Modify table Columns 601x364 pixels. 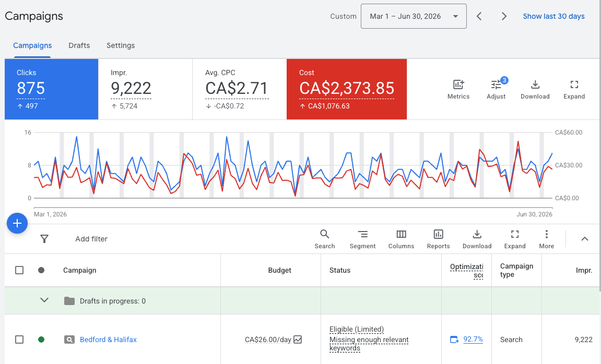click(402, 239)
